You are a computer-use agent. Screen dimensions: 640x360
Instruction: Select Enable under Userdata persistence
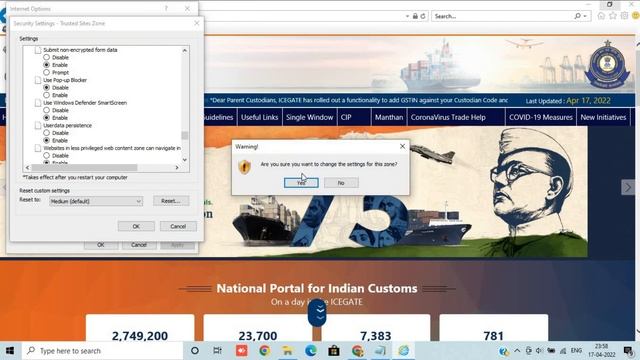point(47,140)
